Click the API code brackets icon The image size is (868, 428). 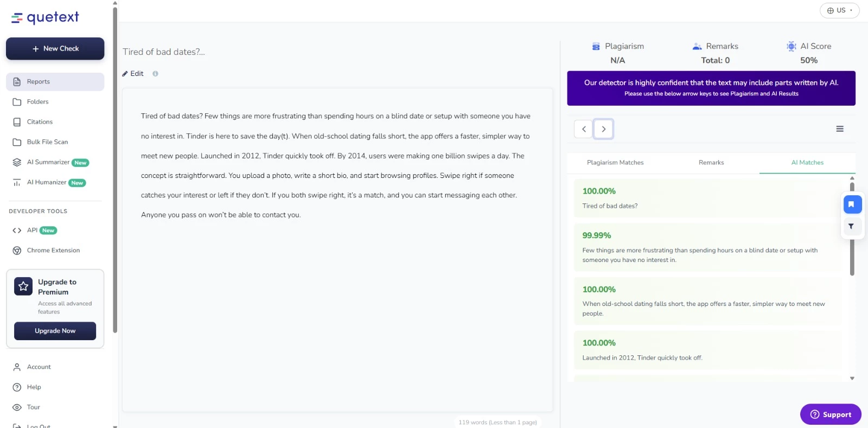17,231
